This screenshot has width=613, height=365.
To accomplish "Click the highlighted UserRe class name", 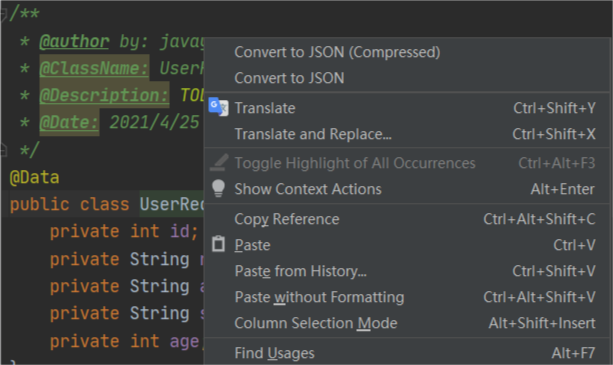I will [x=172, y=204].
